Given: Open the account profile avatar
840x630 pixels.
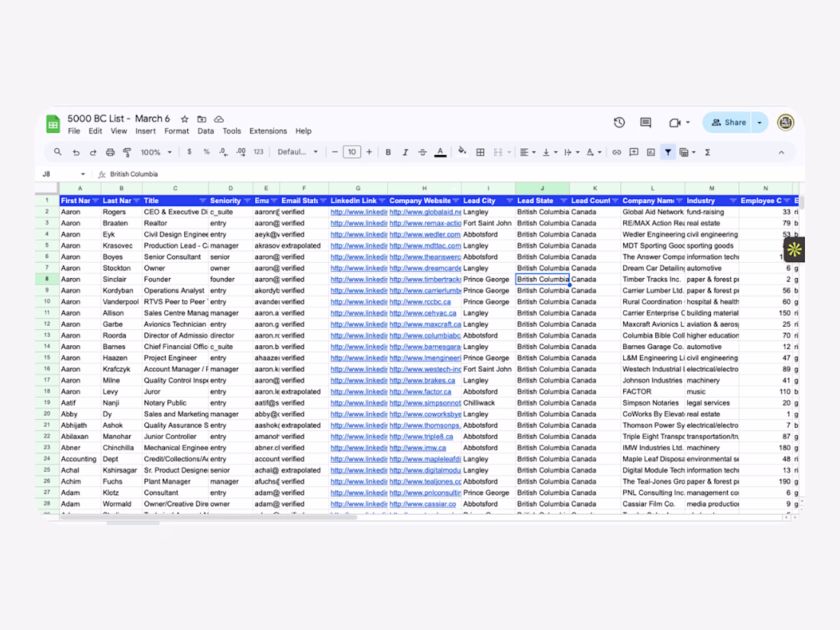Looking at the screenshot, I should tap(785, 123).
